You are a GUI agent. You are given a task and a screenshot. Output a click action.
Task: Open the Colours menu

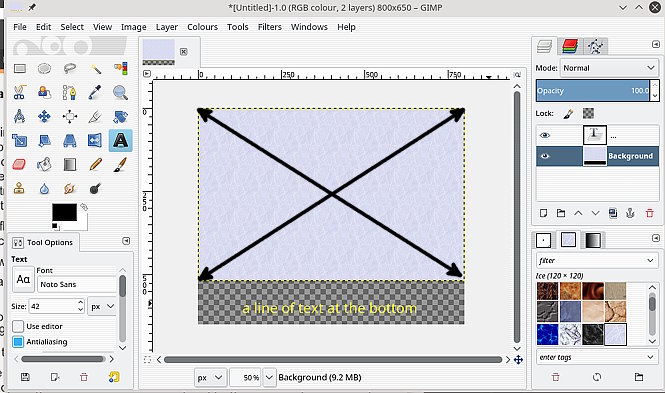202,27
